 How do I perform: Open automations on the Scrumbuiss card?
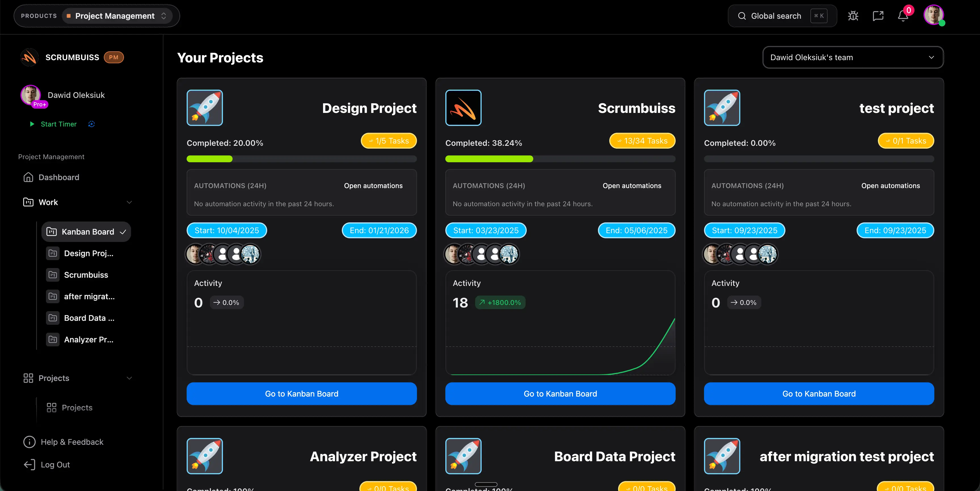coord(632,186)
